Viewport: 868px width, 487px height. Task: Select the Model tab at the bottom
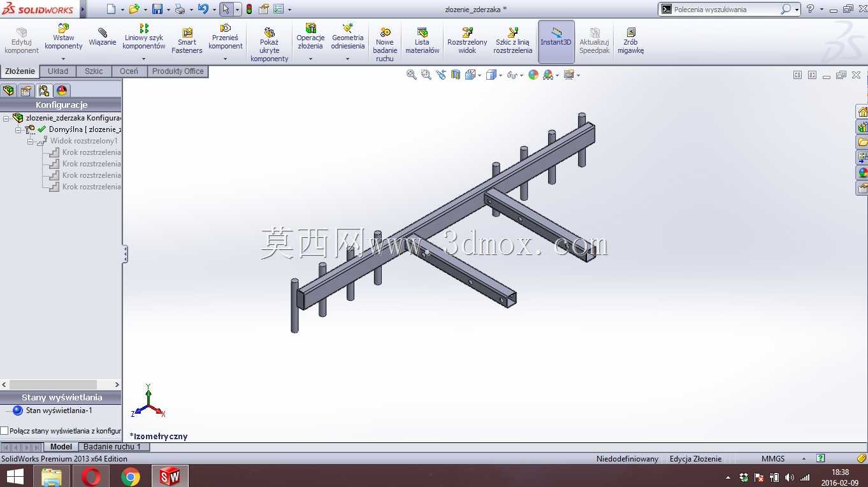[61, 447]
